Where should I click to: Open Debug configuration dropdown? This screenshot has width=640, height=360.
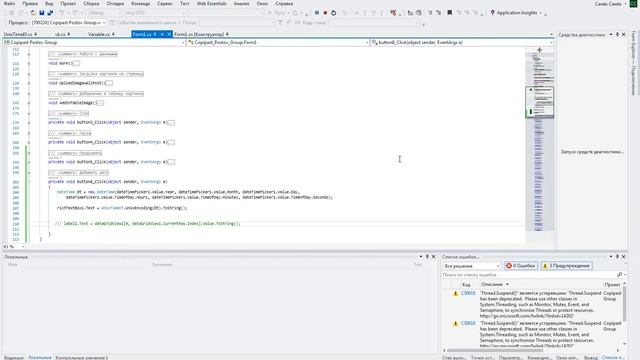105,13
